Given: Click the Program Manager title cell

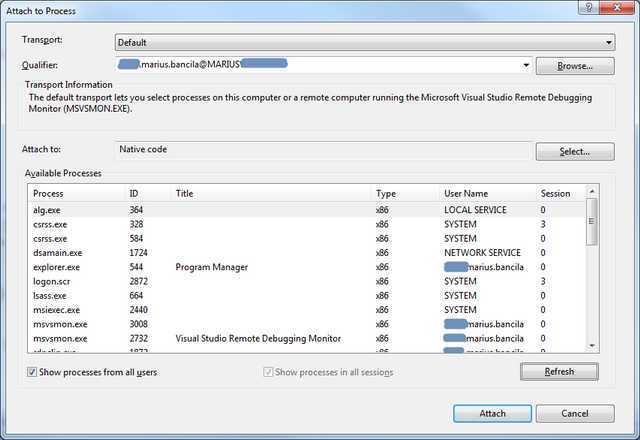Looking at the screenshot, I should pyautogui.click(x=211, y=267).
